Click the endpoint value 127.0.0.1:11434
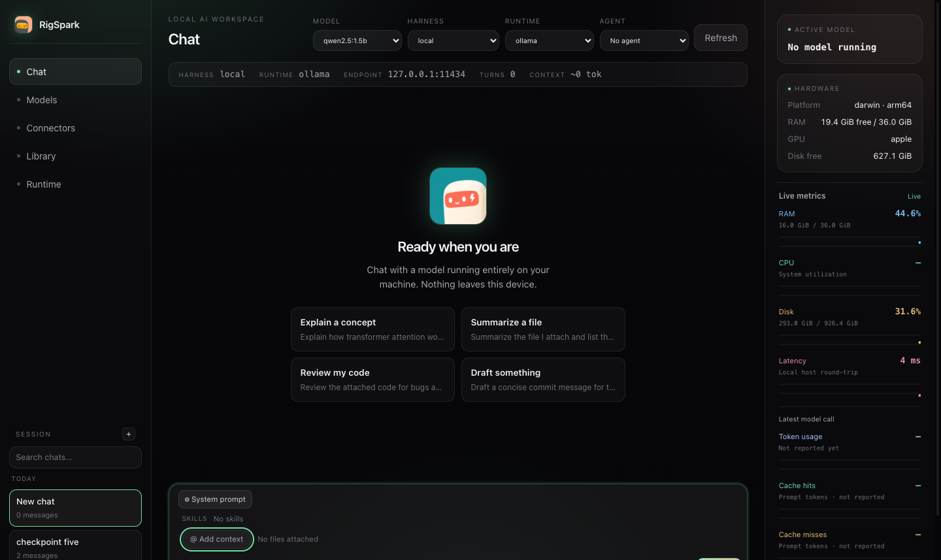This screenshot has width=941, height=560. point(427,74)
